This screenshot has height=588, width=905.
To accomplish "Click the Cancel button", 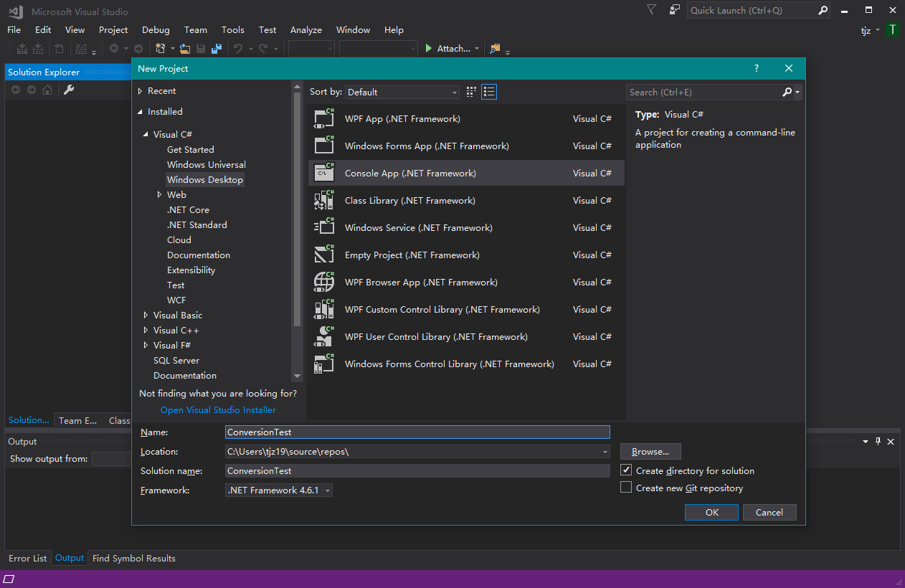I will (x=769, y=512).
